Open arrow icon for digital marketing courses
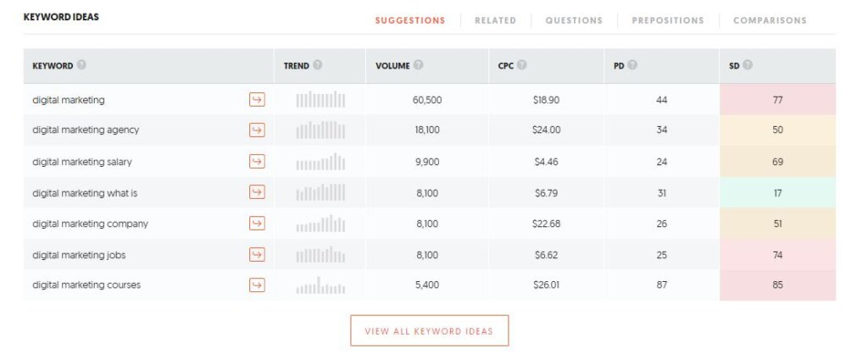This screenshot has height=354, width=868. click(257, 285)
